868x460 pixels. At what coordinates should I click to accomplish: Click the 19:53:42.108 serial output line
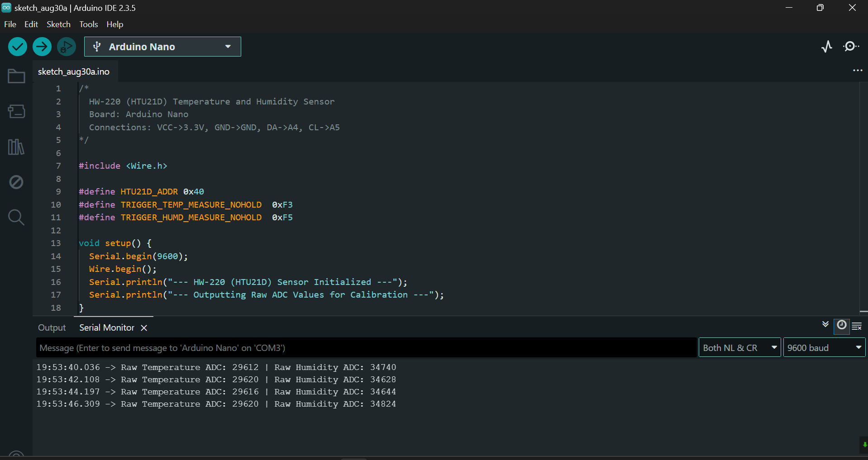216,379
